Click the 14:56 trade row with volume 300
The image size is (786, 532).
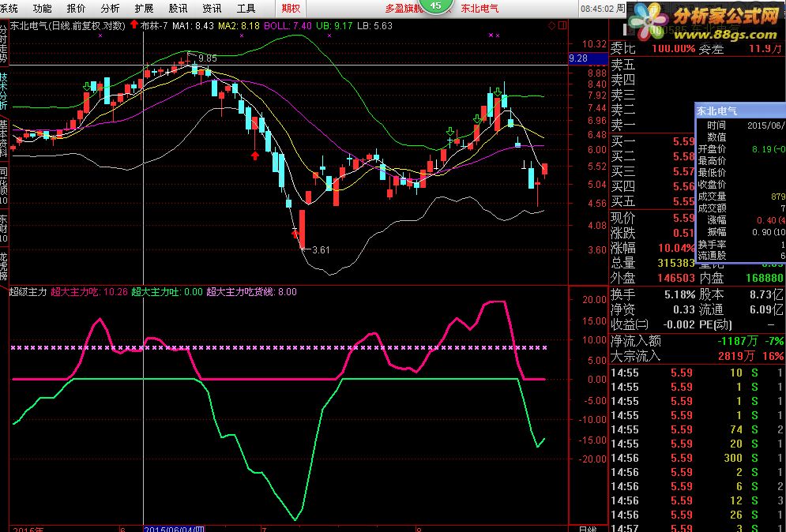tap(697, 458)
